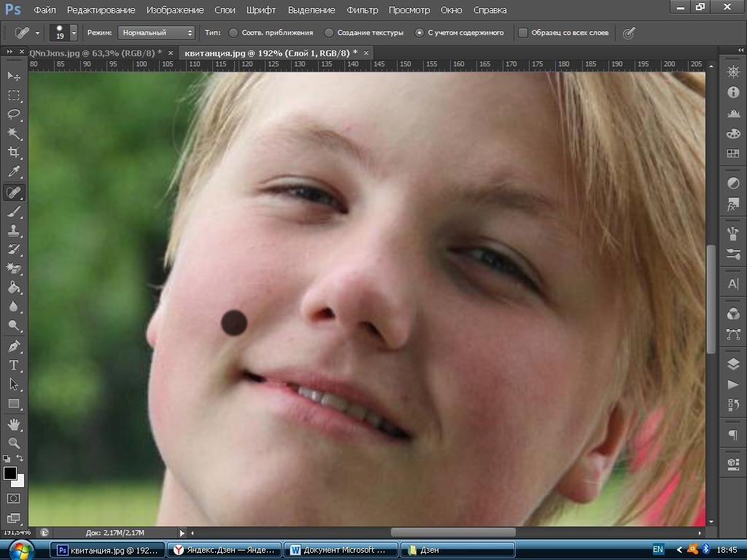Viewport: 747px width, 560px height.
Task: Select the Rectangle shape tool
Action: (13, 404)
